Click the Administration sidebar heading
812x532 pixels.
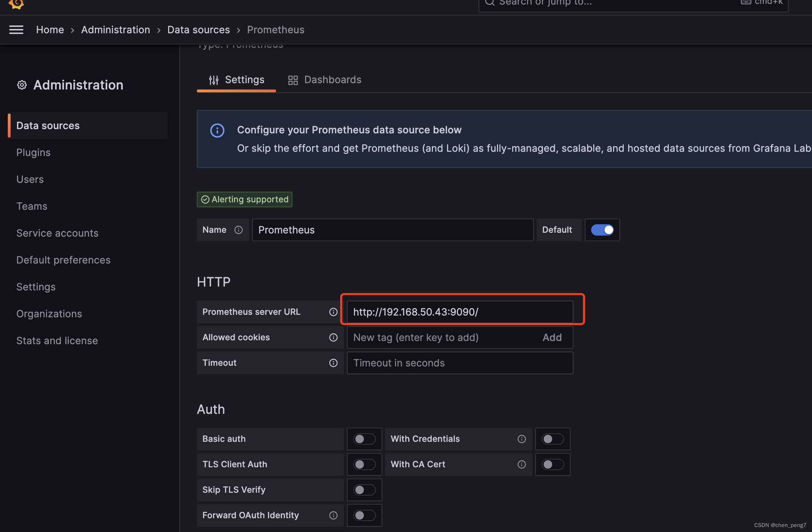click(x=78, y=85)
